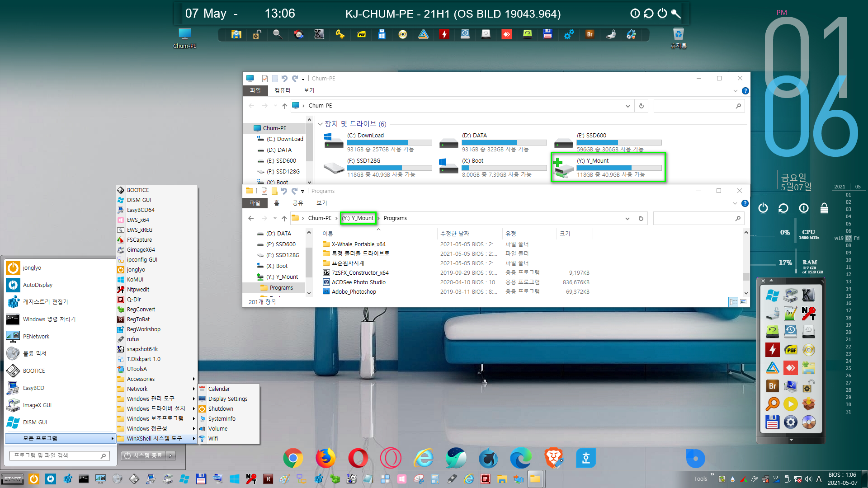The image size is (868, 488).
Task: Click the red lightning bolt icon in top launcher
Action: [444, 34]
